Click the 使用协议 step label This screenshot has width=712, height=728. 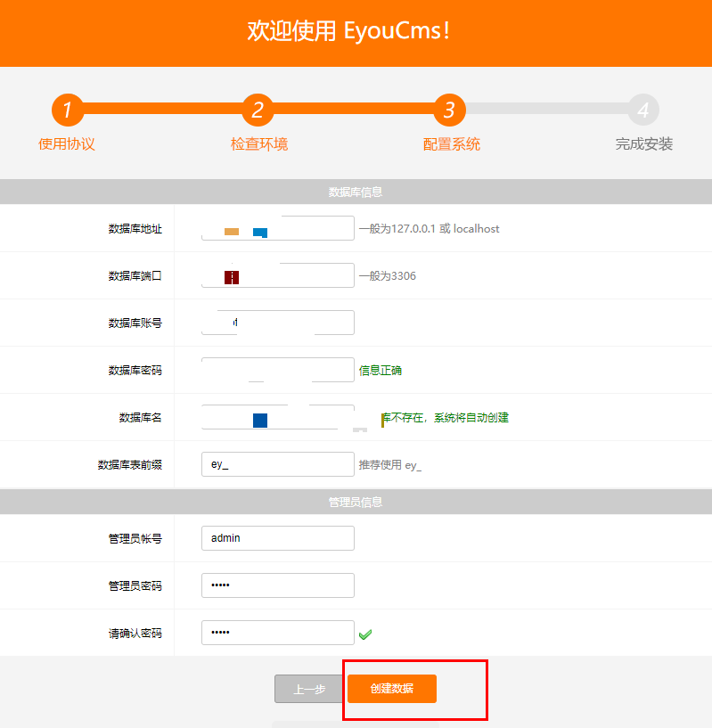point(67,144)
